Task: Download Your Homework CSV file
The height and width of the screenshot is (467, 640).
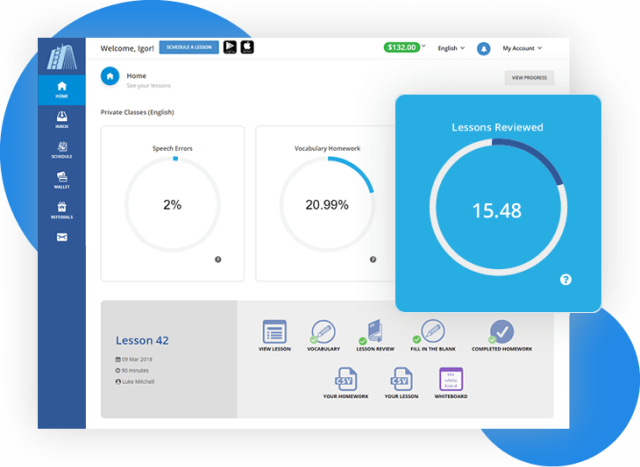Action: pos(345,381)
